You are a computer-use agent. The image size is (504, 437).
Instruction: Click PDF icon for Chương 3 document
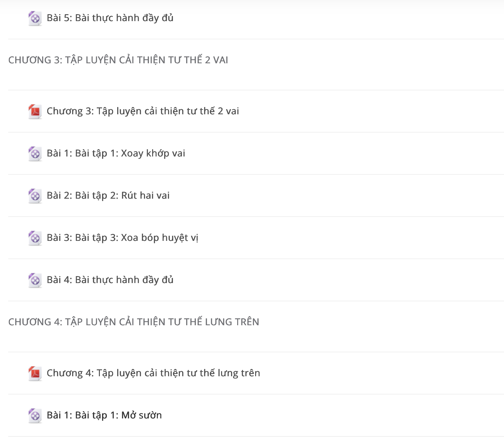click(x=35, y=111)
